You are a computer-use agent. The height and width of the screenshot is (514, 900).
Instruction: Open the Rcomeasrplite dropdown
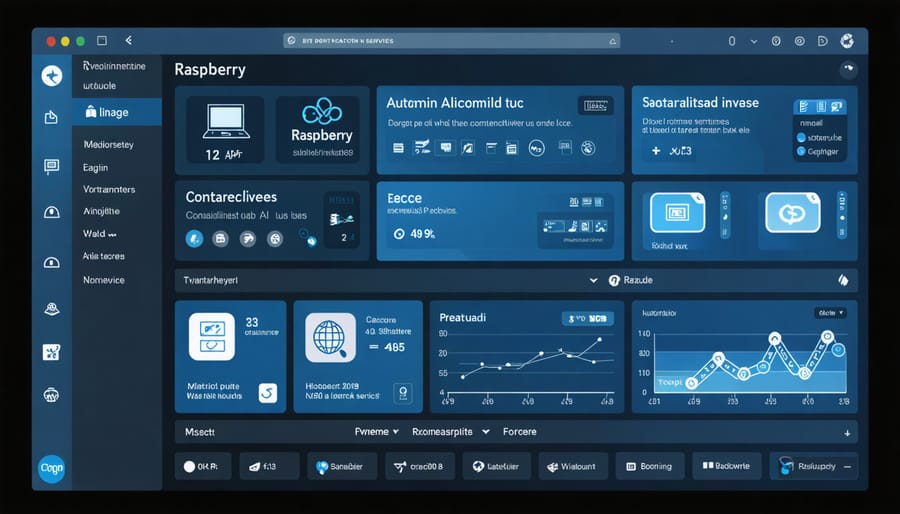(451, 431)
